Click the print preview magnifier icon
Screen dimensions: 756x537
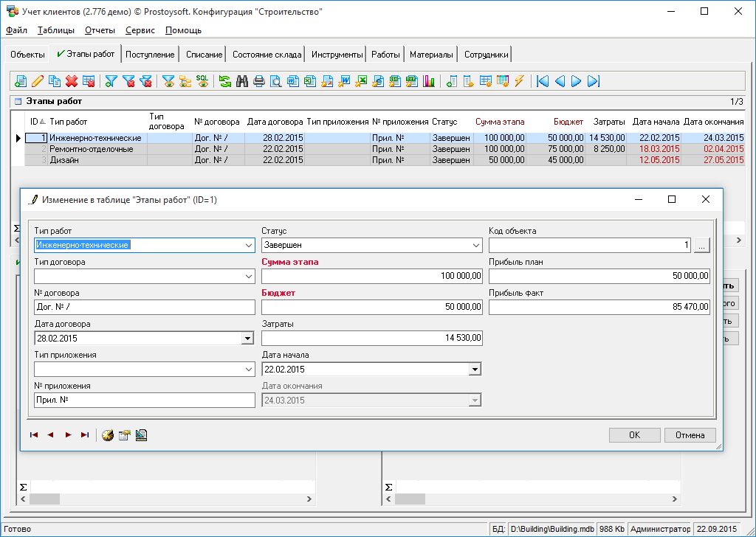[276, 81]
